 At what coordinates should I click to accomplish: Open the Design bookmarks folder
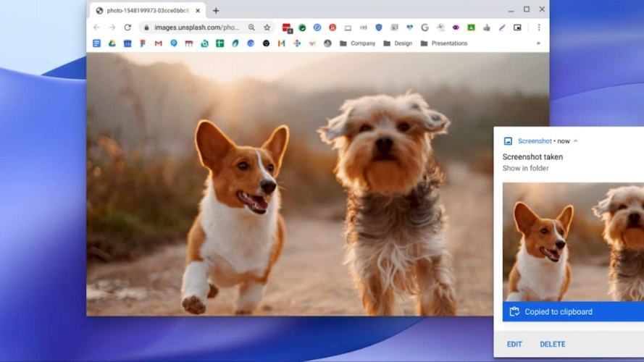398,43
